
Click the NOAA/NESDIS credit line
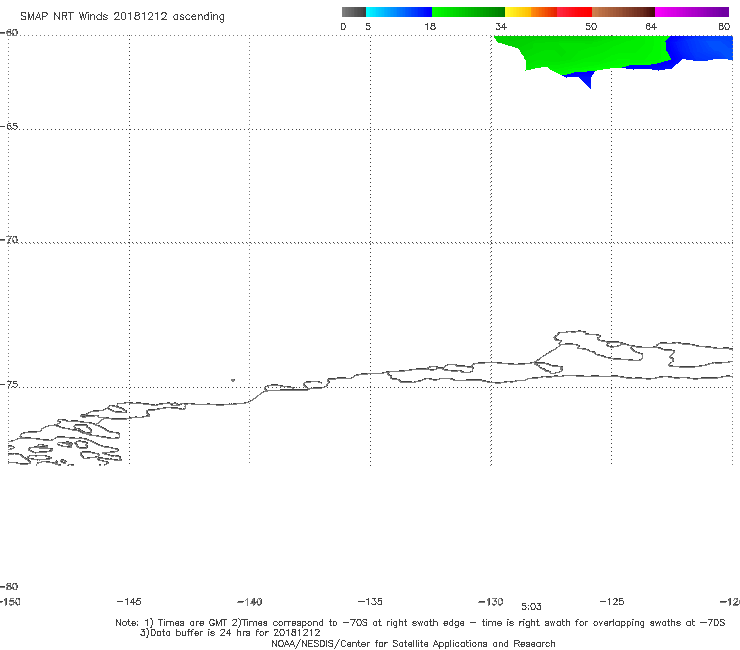click(413, 643)
